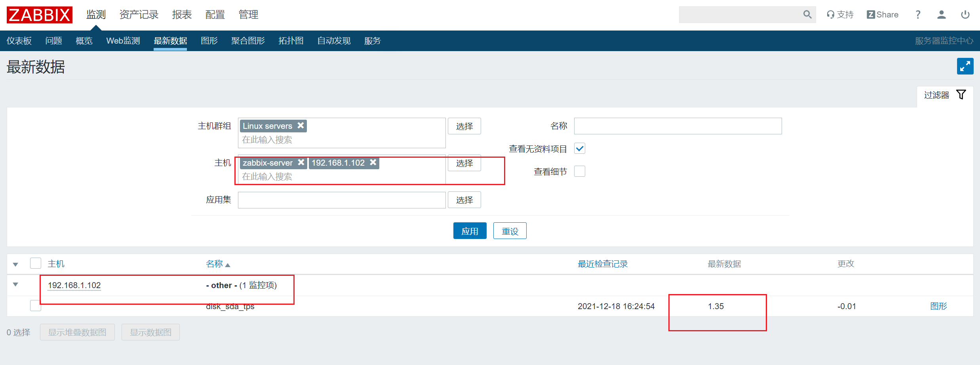Open the Share link
The height and width of the screenshot is (365, 980).
pyautogui.click(x=883, y=15)
